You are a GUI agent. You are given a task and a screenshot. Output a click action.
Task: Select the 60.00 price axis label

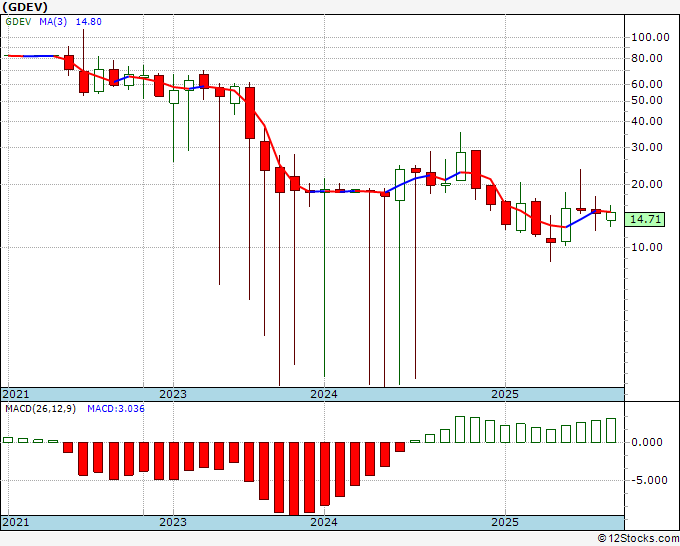tap(647, 84)
